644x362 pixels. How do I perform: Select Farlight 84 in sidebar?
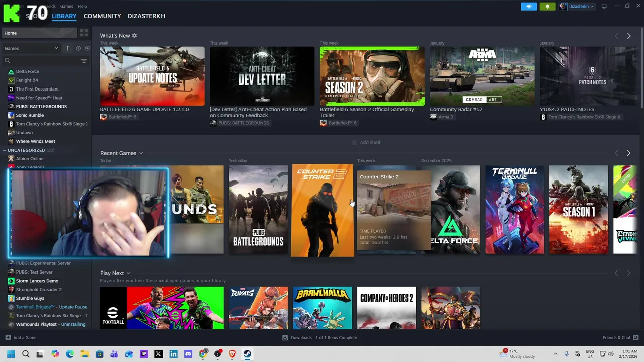pos(27,80)
